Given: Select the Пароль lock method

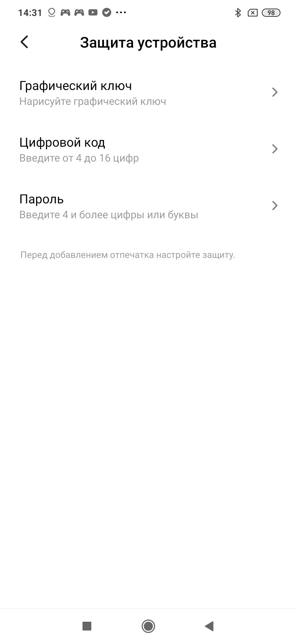Looking at the screenshot, I should tap(148, 206).
